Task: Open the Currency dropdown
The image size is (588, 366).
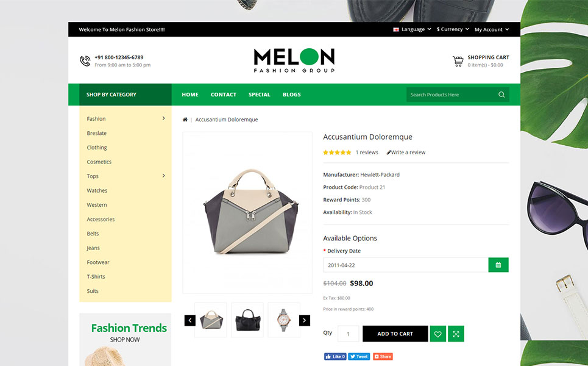Action: (x=453, y=29)
